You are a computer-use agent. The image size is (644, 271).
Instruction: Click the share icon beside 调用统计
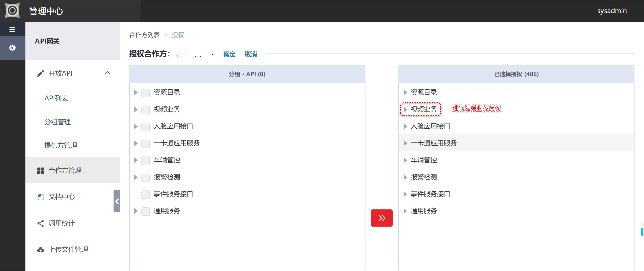pyautogui.click(x=41, y=223)
